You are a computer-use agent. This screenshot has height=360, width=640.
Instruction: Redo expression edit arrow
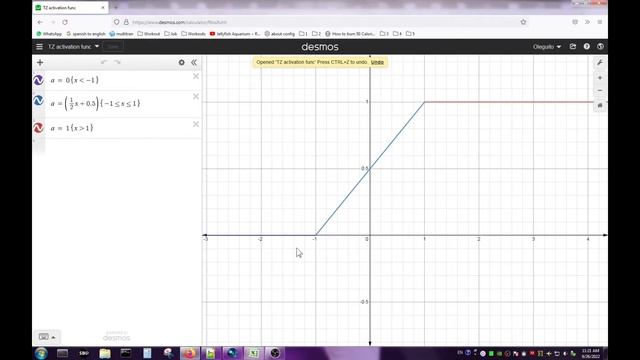tap(117, 62)
